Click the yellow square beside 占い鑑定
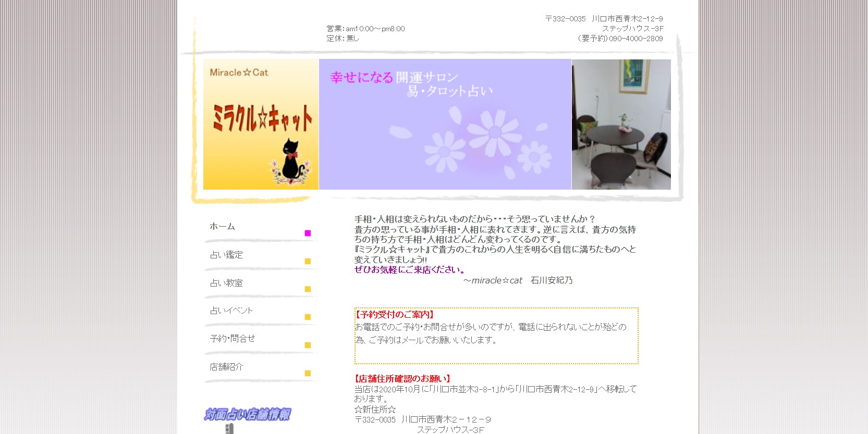 pos(308,261)
